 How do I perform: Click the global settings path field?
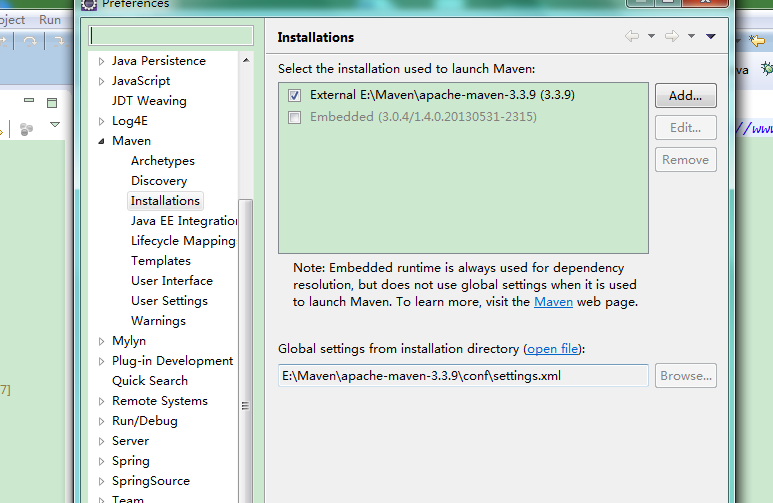(463, 376)
